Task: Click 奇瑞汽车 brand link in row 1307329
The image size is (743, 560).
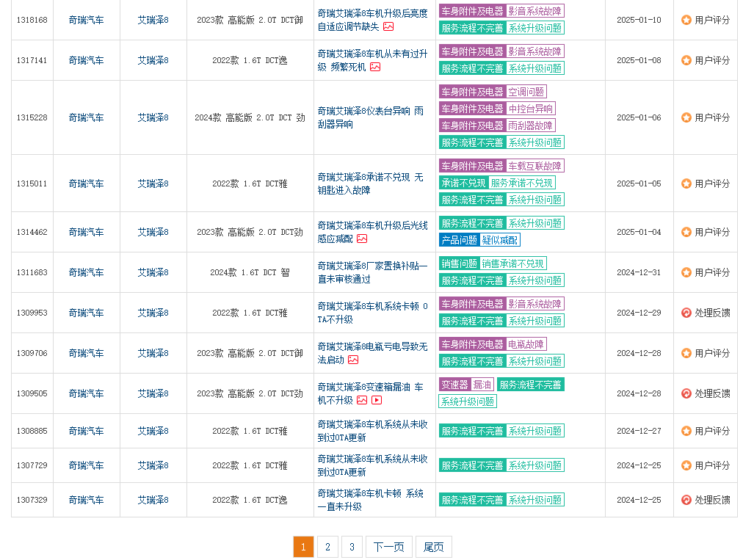Action: coord(86,500)
